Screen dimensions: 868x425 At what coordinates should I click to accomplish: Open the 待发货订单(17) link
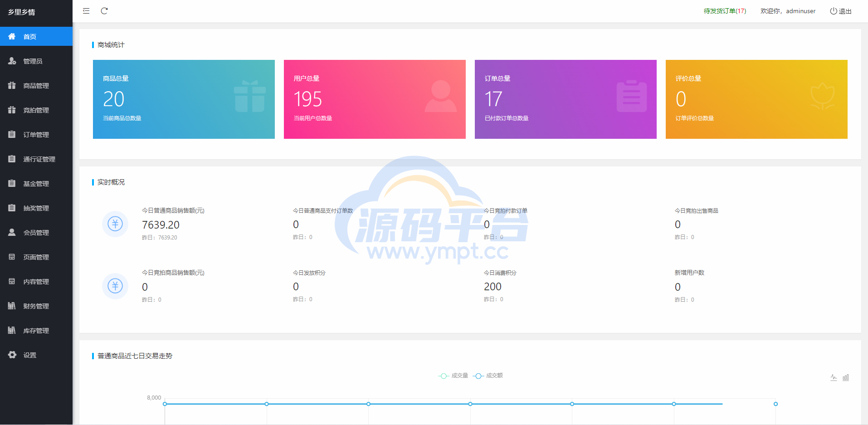pyautogui.click(x=725, y=11)
